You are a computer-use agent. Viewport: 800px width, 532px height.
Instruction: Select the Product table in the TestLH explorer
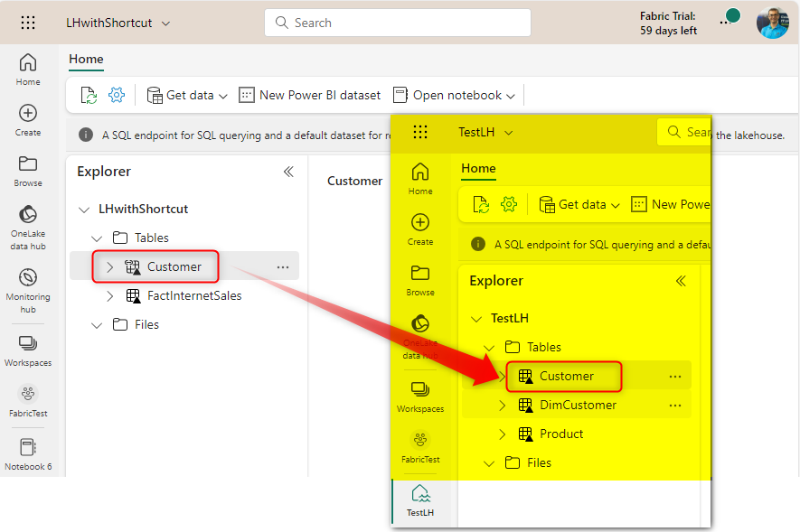pos(561,434)
